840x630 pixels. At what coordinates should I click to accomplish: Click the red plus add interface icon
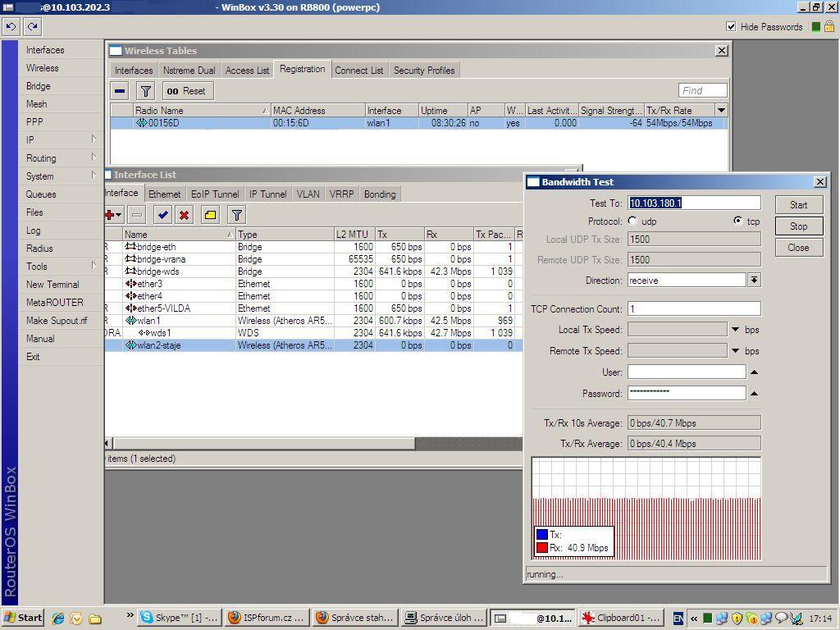click(111, 215)
